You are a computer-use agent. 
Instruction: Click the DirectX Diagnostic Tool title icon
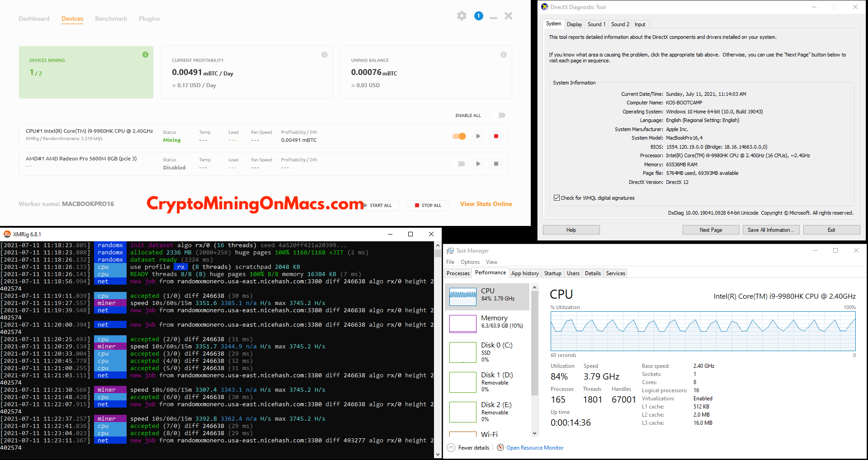pyautogui.click(x=545, y=7)
